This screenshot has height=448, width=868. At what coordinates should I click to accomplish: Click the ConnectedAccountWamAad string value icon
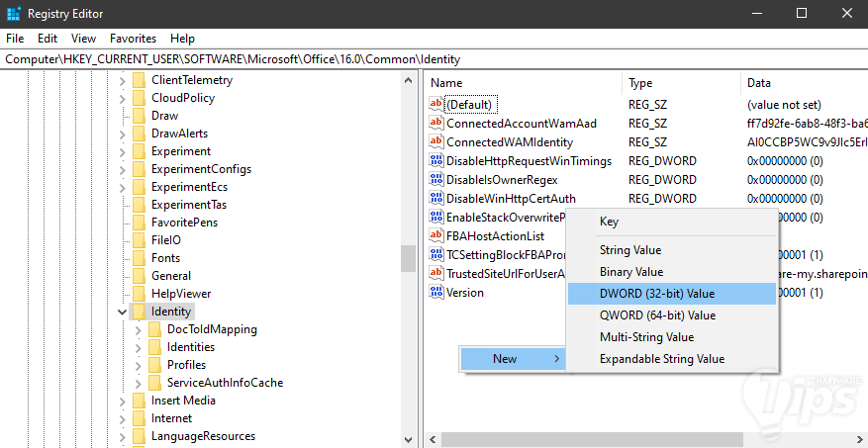click(436, 124)
